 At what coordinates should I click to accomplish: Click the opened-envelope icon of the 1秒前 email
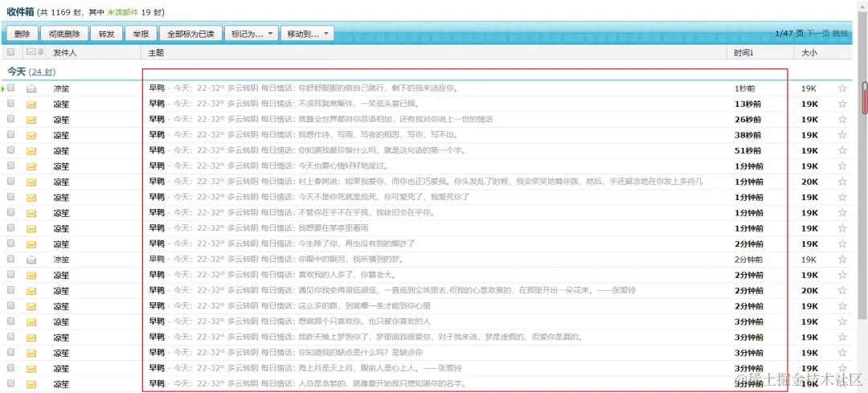(31, 88)
